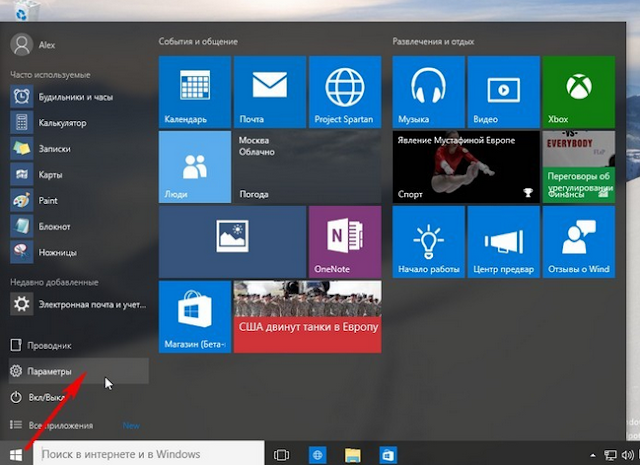
Task: Open File Explorer from the taskbar
Action: [352, 454]
